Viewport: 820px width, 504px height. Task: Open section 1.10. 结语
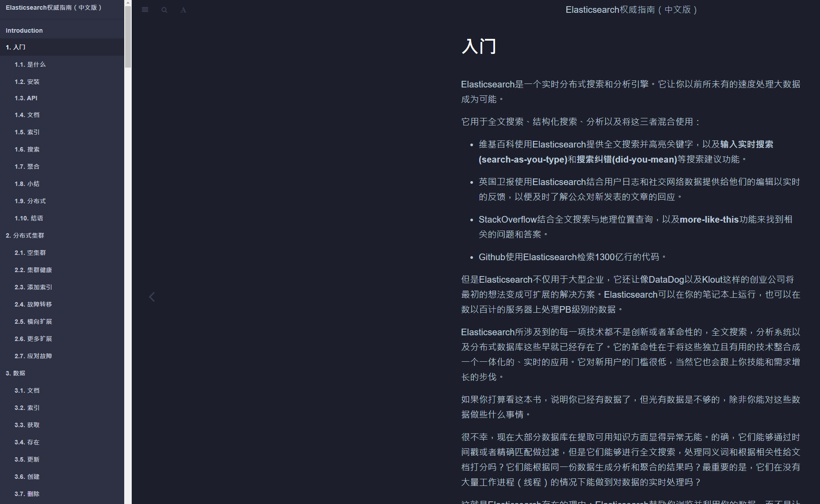click(x=62, y=218)
